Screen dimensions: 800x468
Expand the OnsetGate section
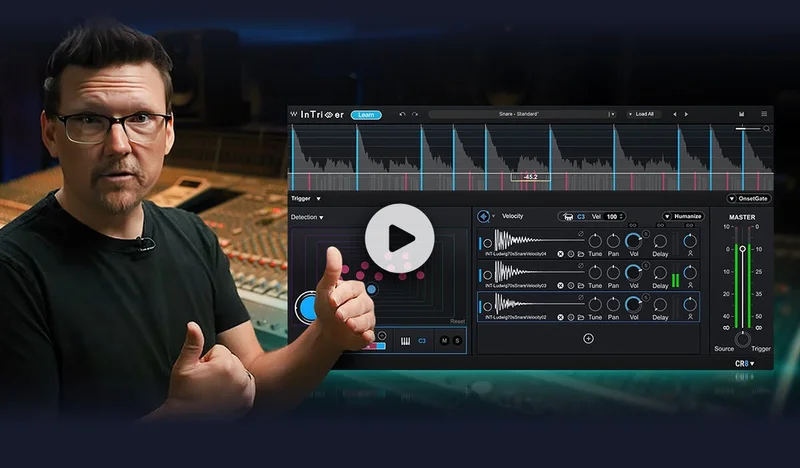[749, 199]
